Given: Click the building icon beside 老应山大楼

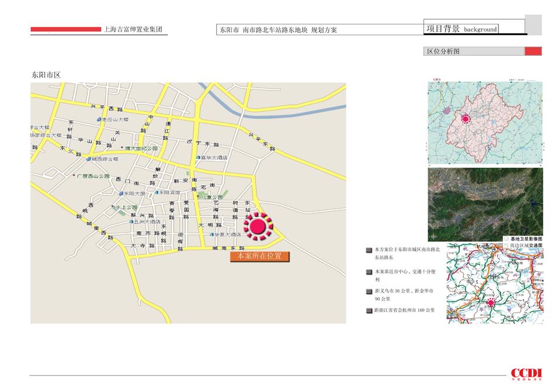Looking at the screenshot, I should point(99,120).
